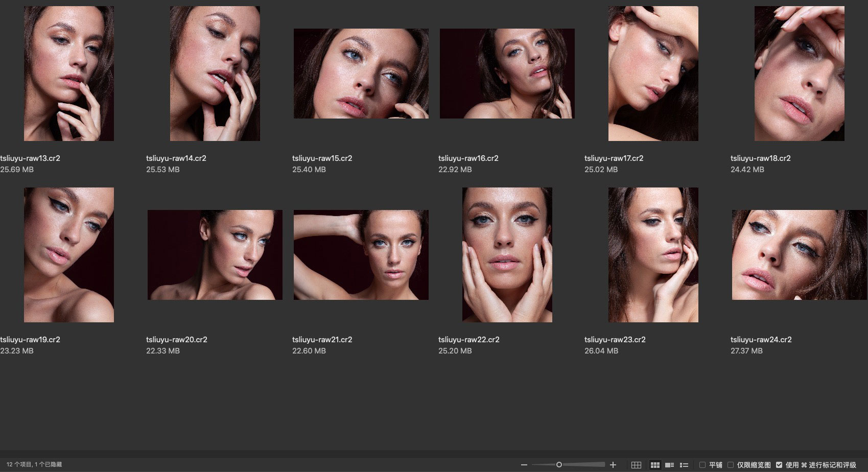The height and width of the screenshot is (472, 868).
Task: Select the tsliuyu-raw24.cr2 thumbnail
Action: point(799,254)
